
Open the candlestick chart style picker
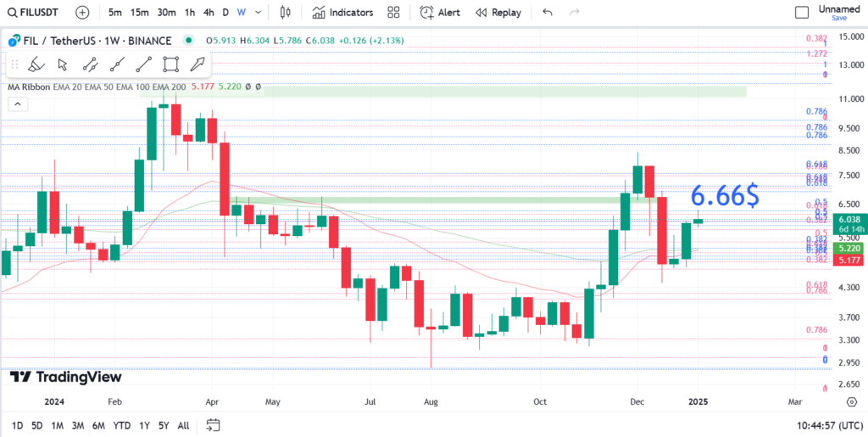(x=285, y=13)
